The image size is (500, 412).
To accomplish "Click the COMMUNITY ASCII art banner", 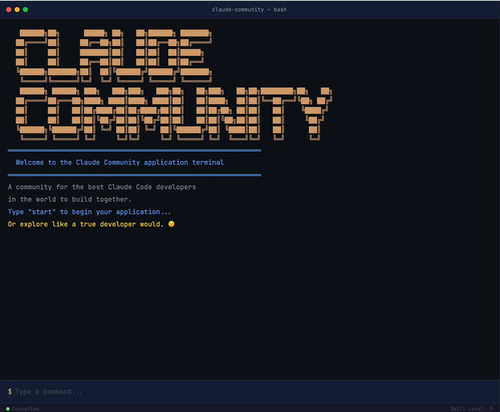I will coord(174,114).
